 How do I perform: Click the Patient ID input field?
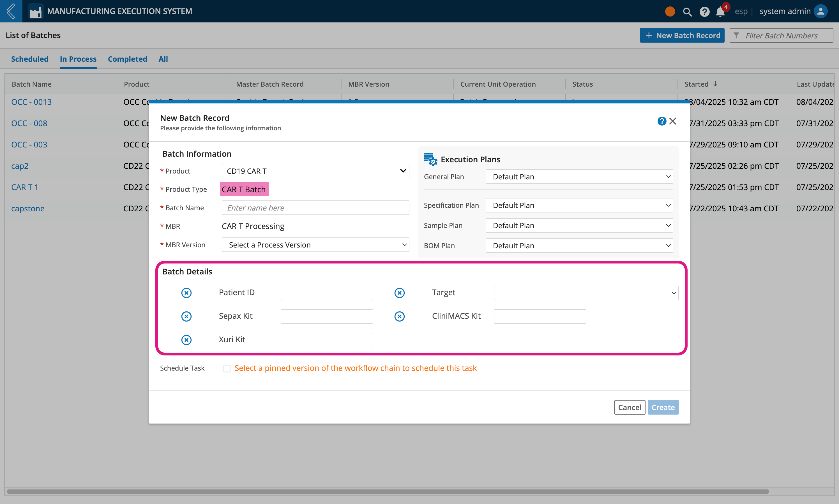tap(327, 293)
